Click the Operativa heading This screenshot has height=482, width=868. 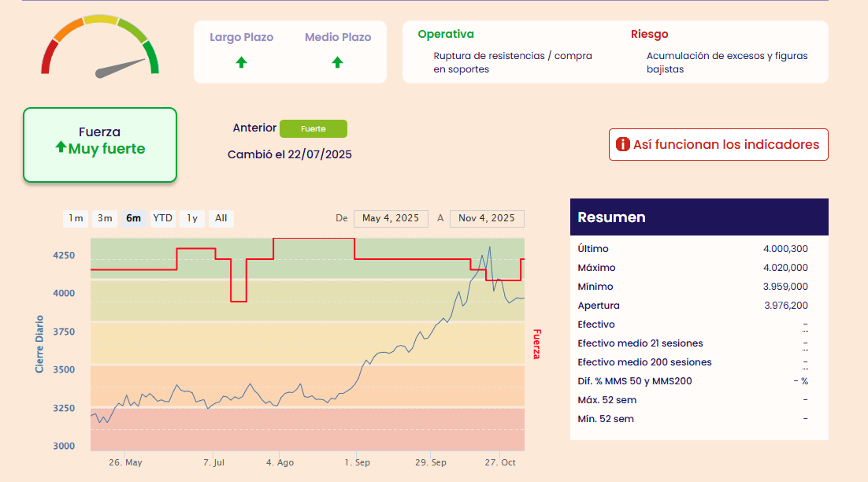pos(446,35)
